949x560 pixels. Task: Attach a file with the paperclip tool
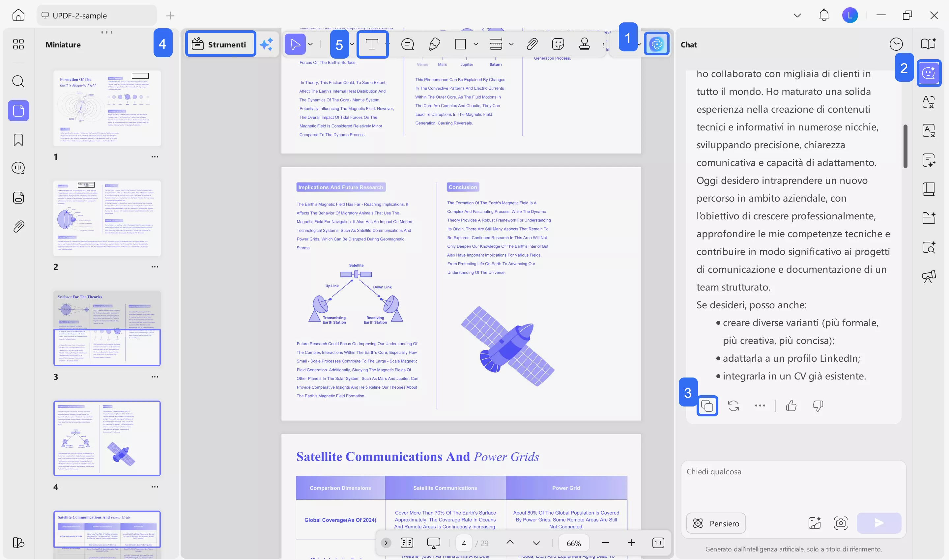pyautogui.click(x=532, y=44)
